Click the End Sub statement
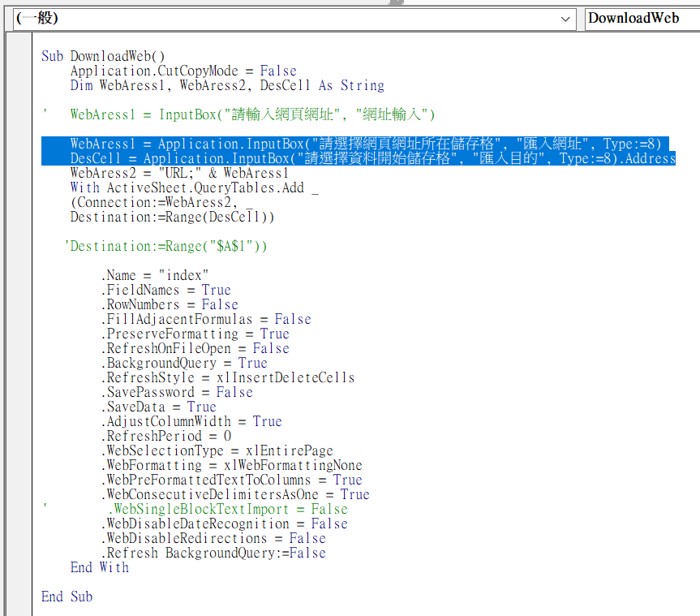700x616 pixels. click(x=67, y=597)
